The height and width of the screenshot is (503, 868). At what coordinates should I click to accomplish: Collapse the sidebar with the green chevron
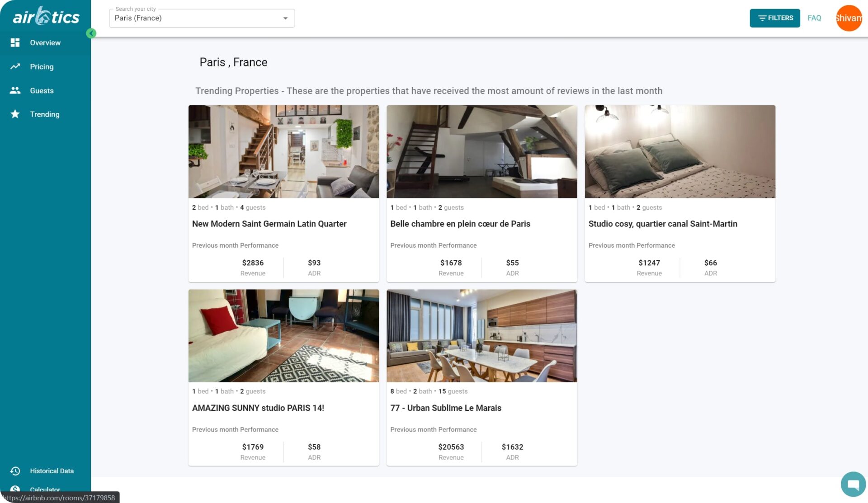pos(91,33)
